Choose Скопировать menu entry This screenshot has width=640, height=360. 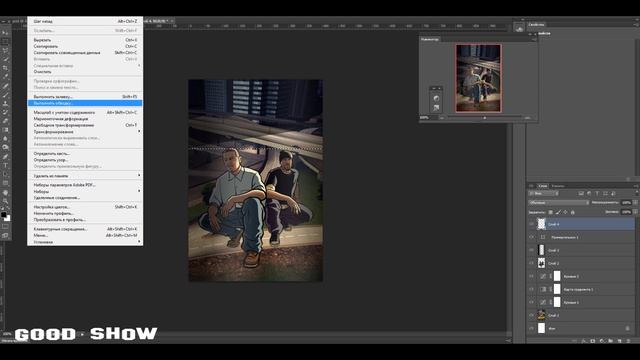point(85,47)
